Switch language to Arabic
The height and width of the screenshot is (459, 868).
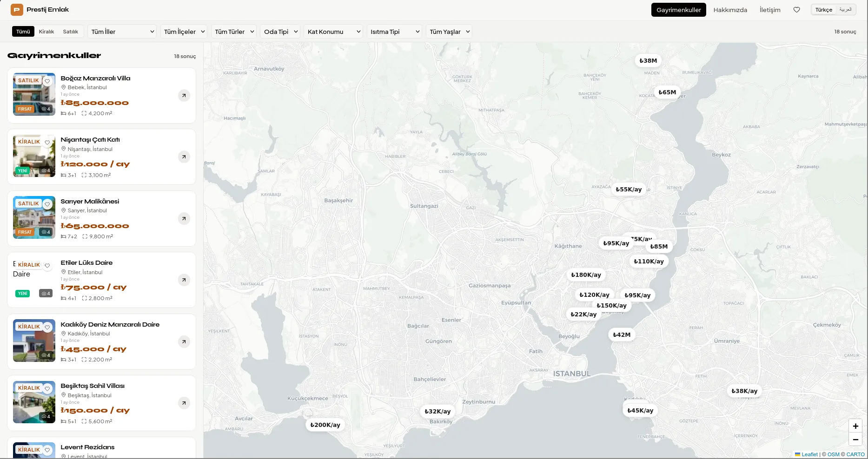click(846, 10)
